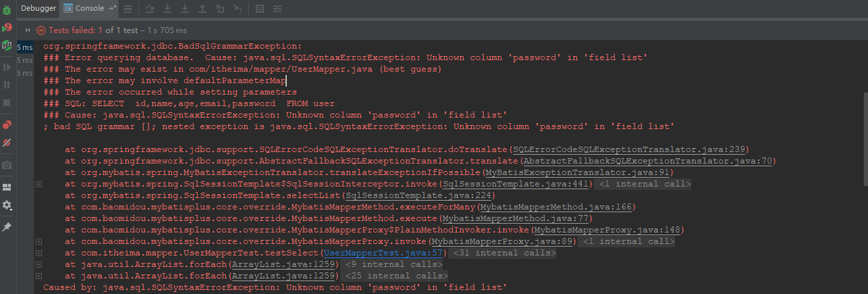Expand test results panel with double chevron

[x=28, y=30]
